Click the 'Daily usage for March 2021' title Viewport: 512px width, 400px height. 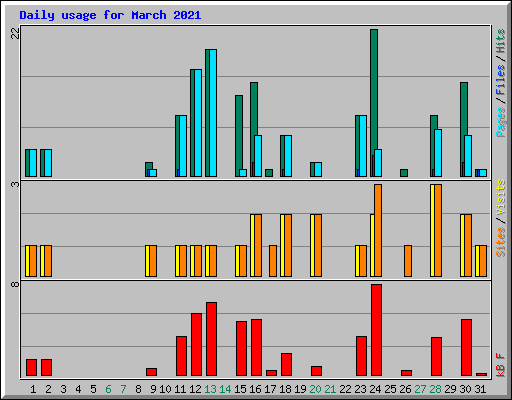[x=110, y=15]
